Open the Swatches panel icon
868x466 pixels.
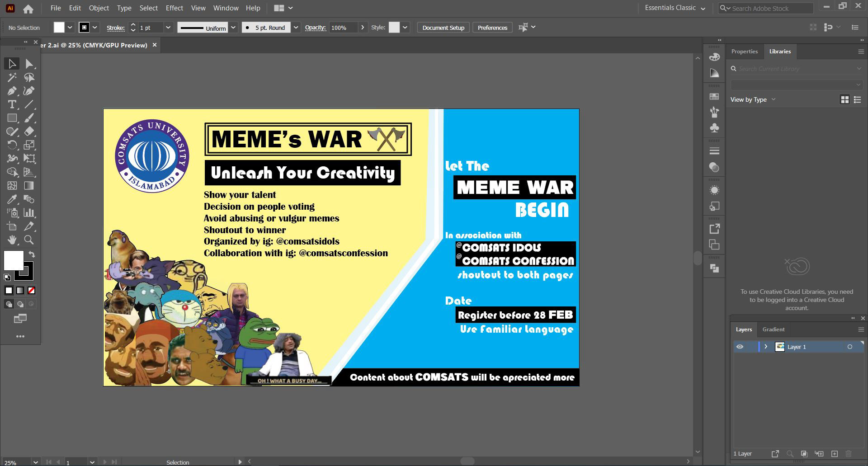click(x=714, y=97)
